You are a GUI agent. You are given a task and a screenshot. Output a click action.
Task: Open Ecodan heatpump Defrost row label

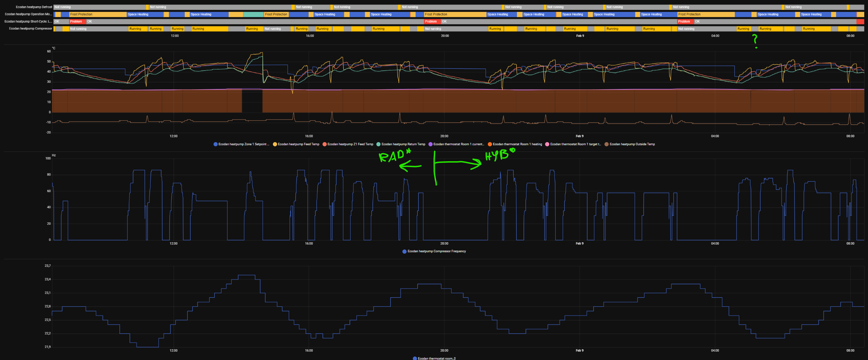[34, 7]
